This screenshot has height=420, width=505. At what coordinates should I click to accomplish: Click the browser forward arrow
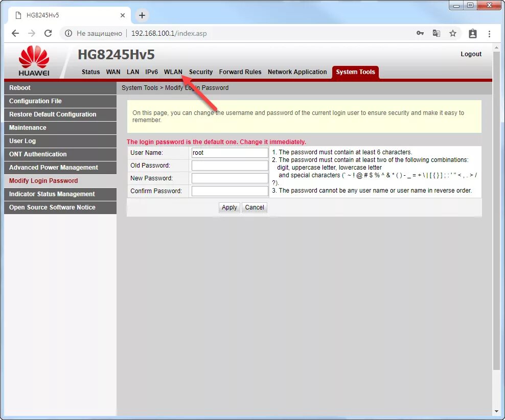[32, 34]
